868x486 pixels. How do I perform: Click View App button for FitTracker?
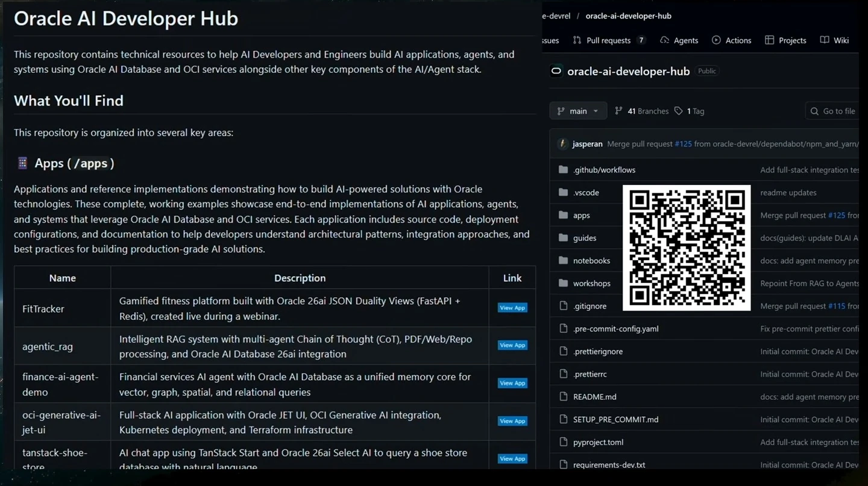(512, 308)
